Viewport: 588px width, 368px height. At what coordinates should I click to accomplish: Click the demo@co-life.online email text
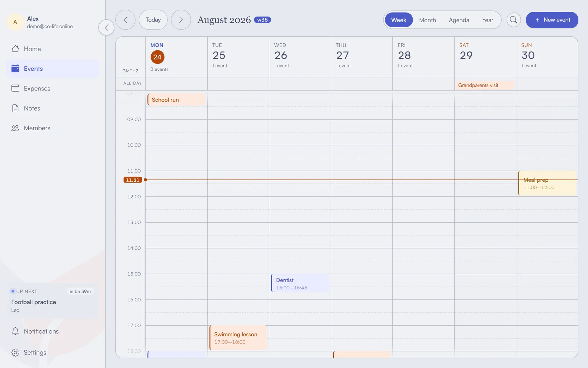pos(50,26)
